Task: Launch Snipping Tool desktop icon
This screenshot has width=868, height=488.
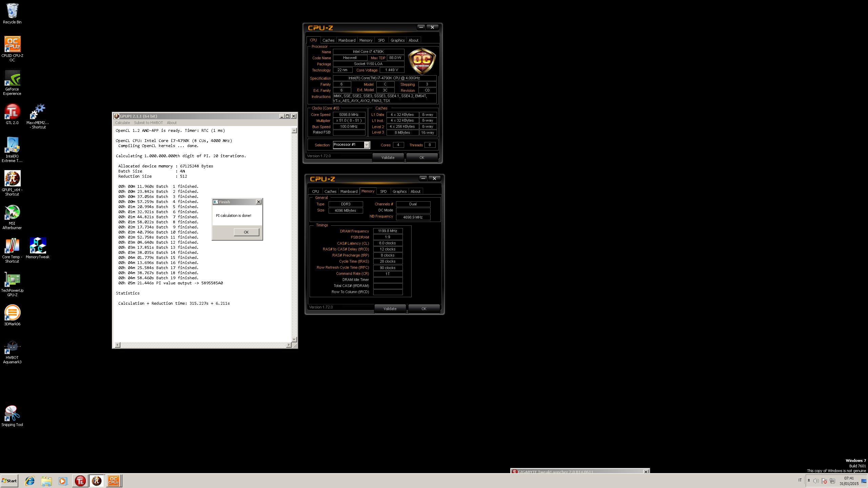Action: click(12, 416)
